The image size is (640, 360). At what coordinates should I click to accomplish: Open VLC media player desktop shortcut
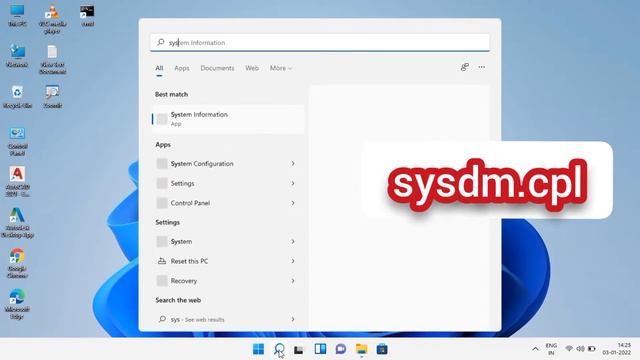[x=52, y=19]
